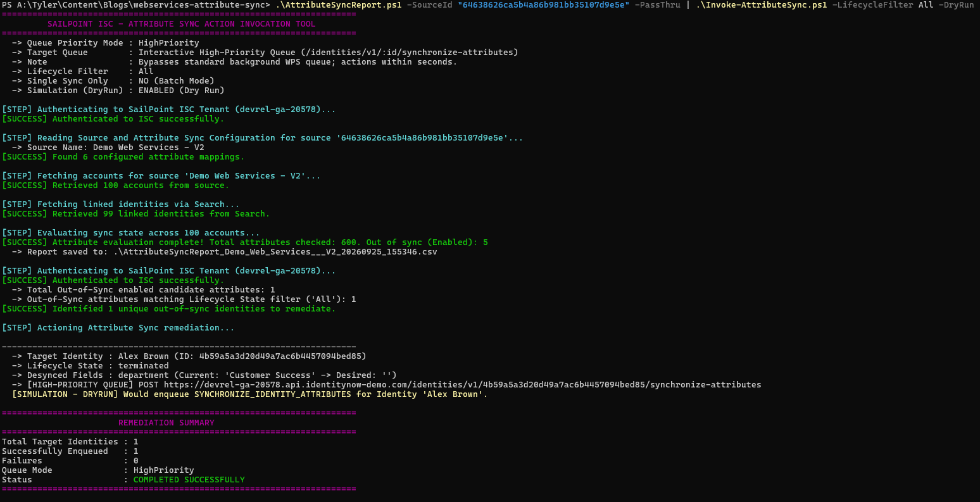Image resolution: width=980 pixels, height=502 pixels.
Task: Click the '-PassThru' parameter in the command
Action: (x=658, y=5)
